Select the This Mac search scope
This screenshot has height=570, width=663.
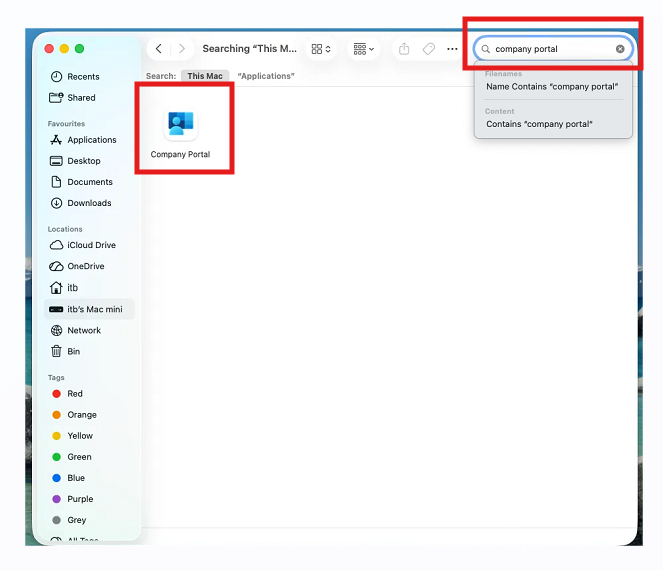205,76
